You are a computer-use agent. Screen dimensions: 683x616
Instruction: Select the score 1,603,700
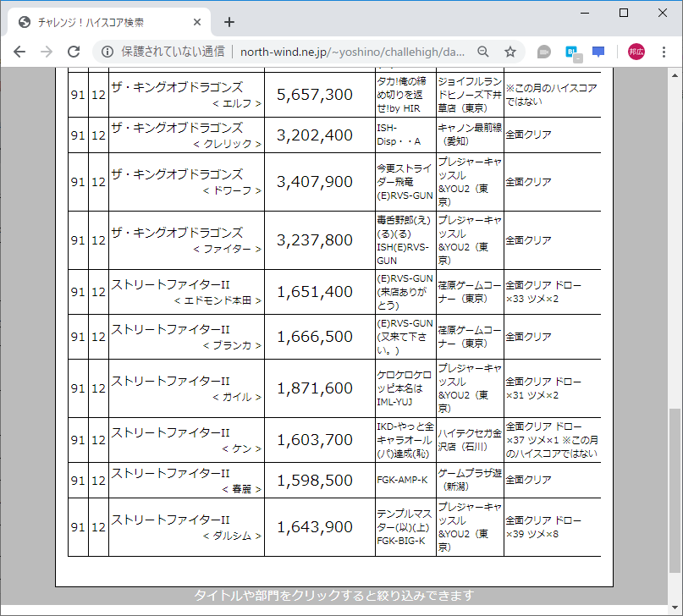tap(315, 440)
